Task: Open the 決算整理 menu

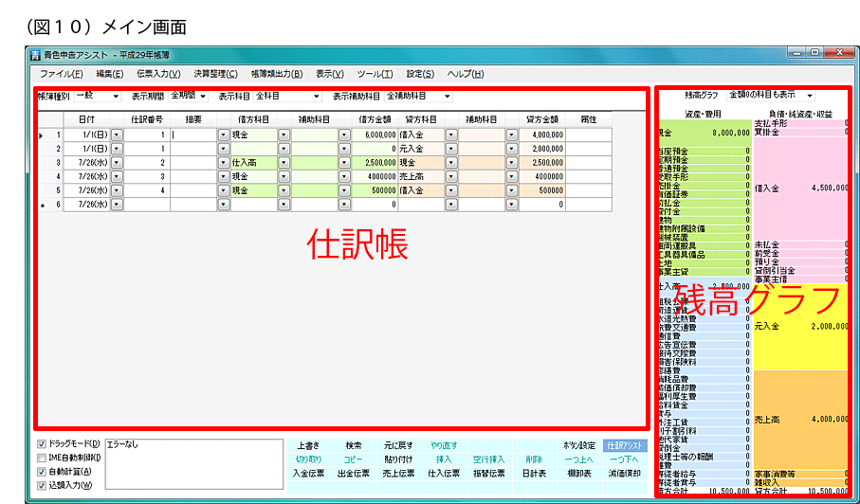Action: (x=215, y=74)
